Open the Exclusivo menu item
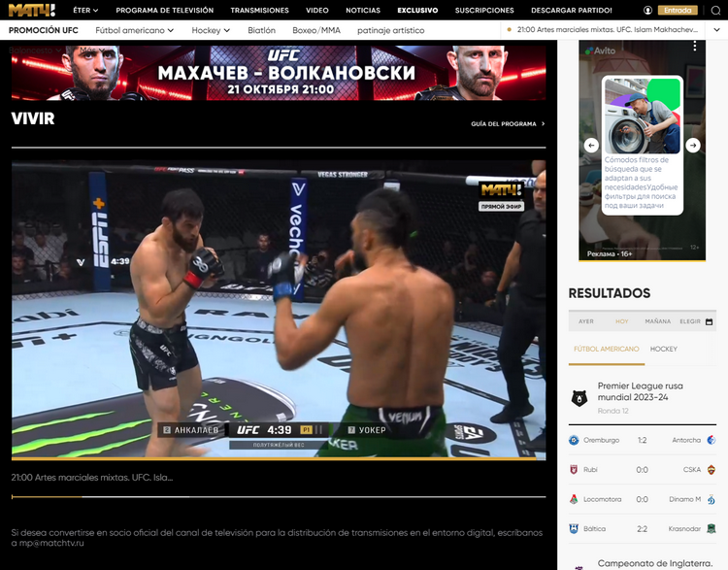 [417, 11]
